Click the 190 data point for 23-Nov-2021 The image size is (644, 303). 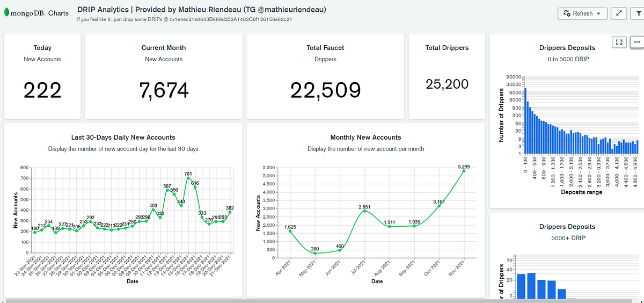pos(35,232)
